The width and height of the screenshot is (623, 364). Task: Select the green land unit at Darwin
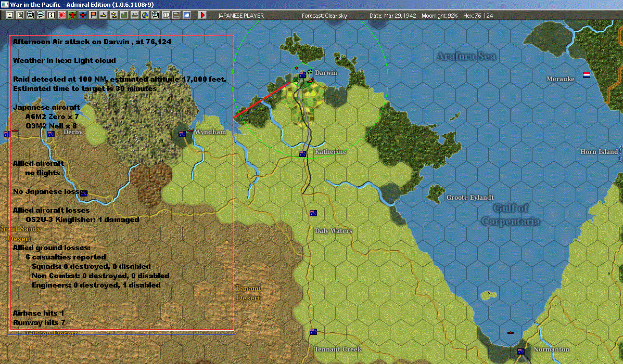(x=296, y=80)
